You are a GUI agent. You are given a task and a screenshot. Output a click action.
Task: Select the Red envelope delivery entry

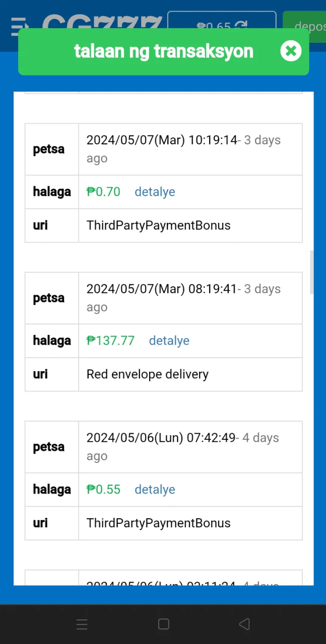[148, 374]
